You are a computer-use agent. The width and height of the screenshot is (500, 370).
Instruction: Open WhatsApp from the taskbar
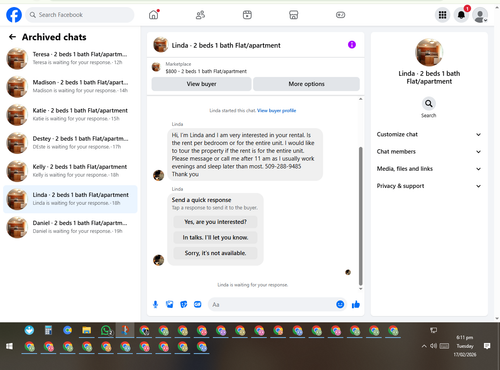pos(106,330)
